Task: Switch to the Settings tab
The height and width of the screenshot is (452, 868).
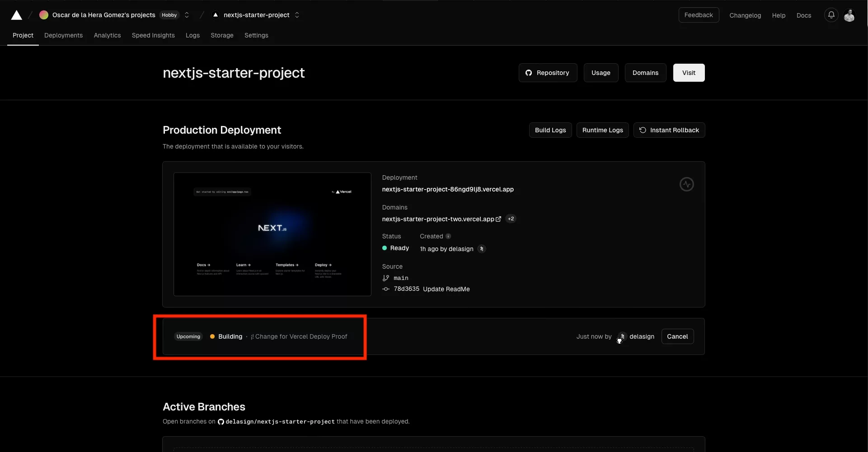Action: 256,35
